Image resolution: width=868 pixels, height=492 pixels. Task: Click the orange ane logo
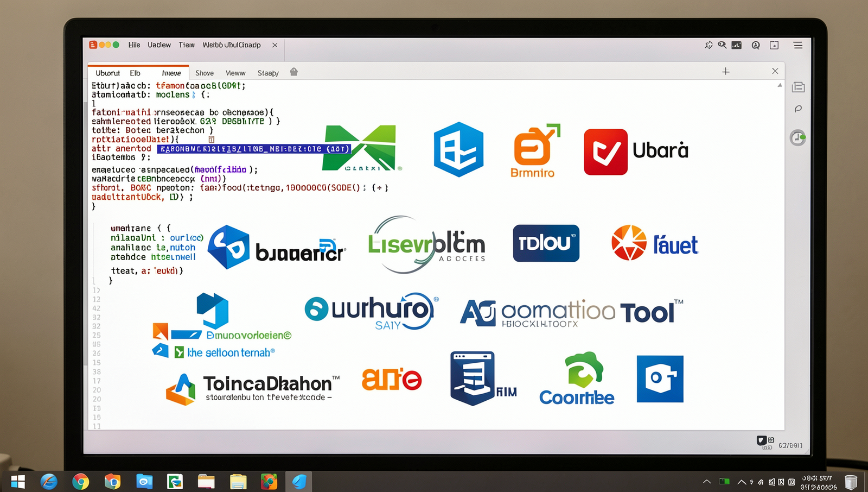coord(392,379)
